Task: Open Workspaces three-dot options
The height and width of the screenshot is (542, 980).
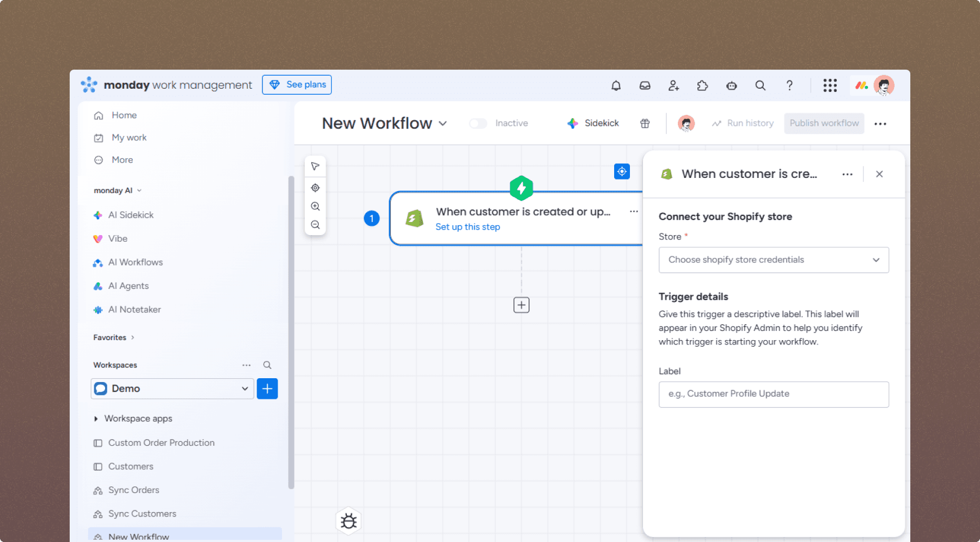Action: coord(247,365)
